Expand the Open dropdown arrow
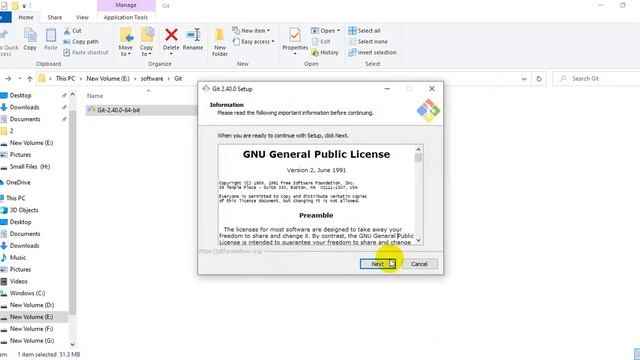 [338, 31]
